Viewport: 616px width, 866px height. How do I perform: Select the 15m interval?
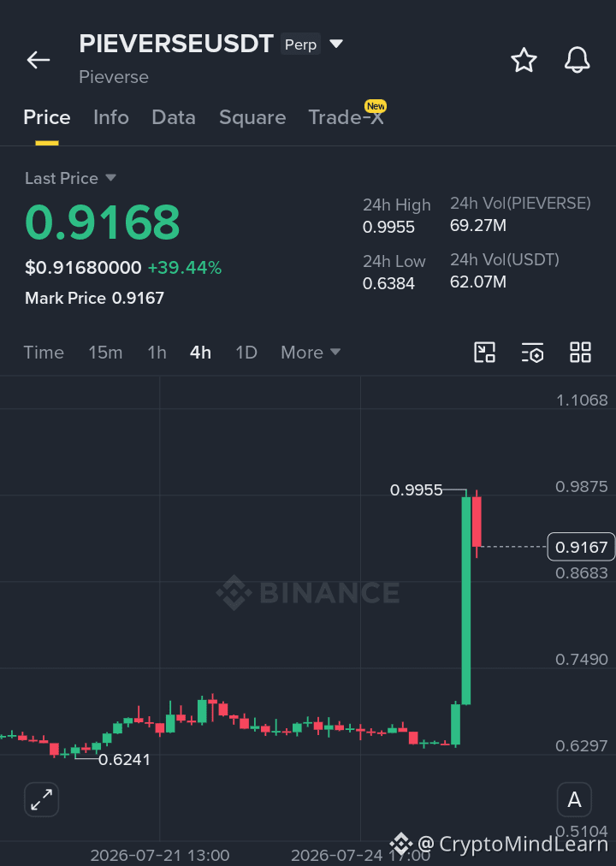click(x=105, y=353)
